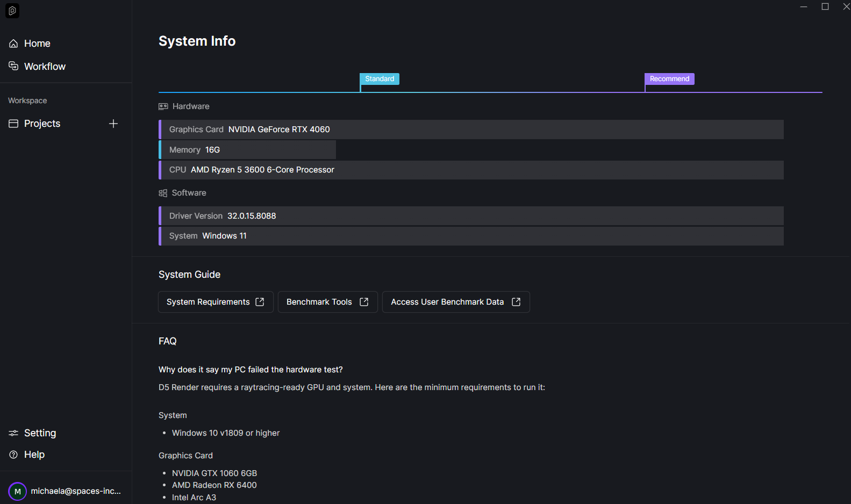Screen dimensions: 851x504
Task: Click external link icon on Access User Benchmark Data
Action: (x=516, y=302)
